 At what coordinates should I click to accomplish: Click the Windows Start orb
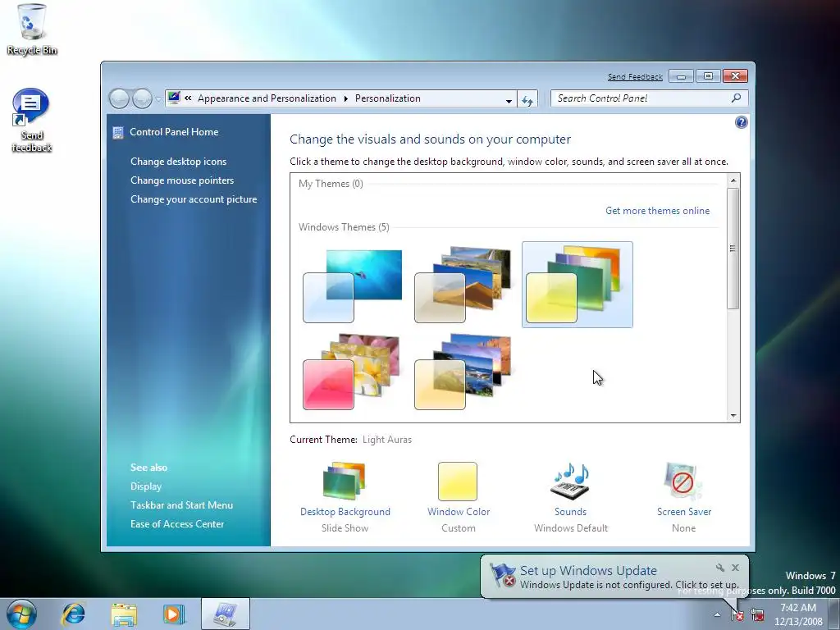[22, 614]
